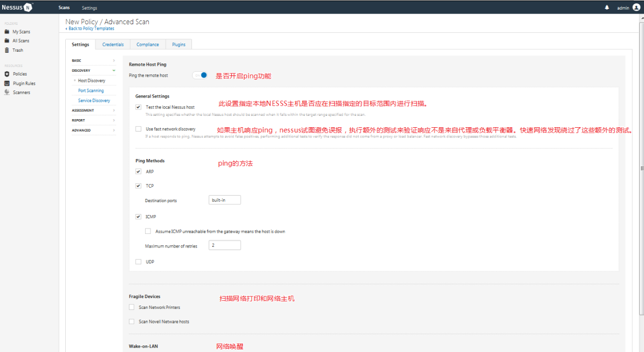Expand the BASIC settings section

[x=94, y=60]
